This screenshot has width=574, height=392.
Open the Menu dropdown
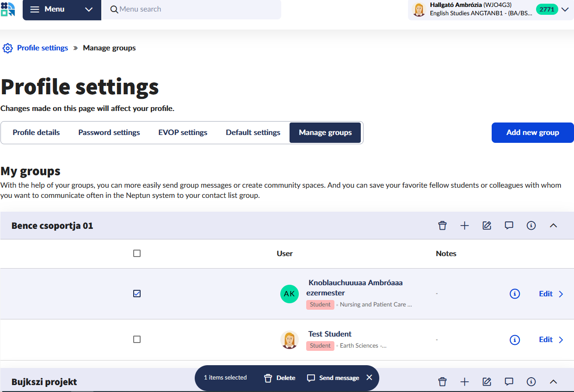tap(62, 10)
